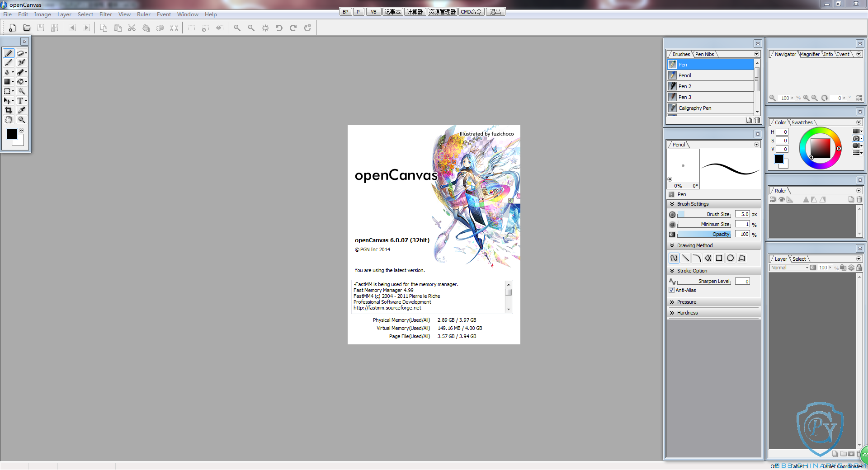
Task: Select the Text tool
Action: pos(21,101)
